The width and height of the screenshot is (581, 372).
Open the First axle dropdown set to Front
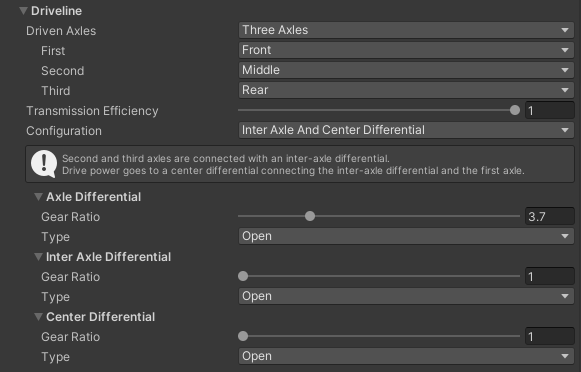pos(406,50)
